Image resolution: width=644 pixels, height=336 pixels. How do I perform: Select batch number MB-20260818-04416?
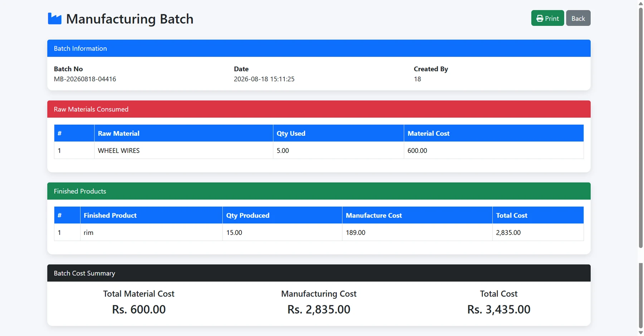click(85, 79)
